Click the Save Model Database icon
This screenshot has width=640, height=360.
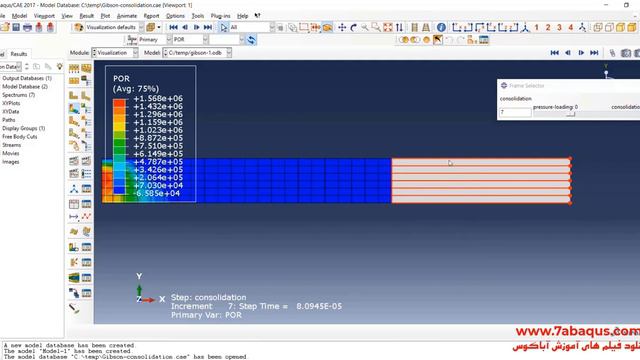(16, 27)
